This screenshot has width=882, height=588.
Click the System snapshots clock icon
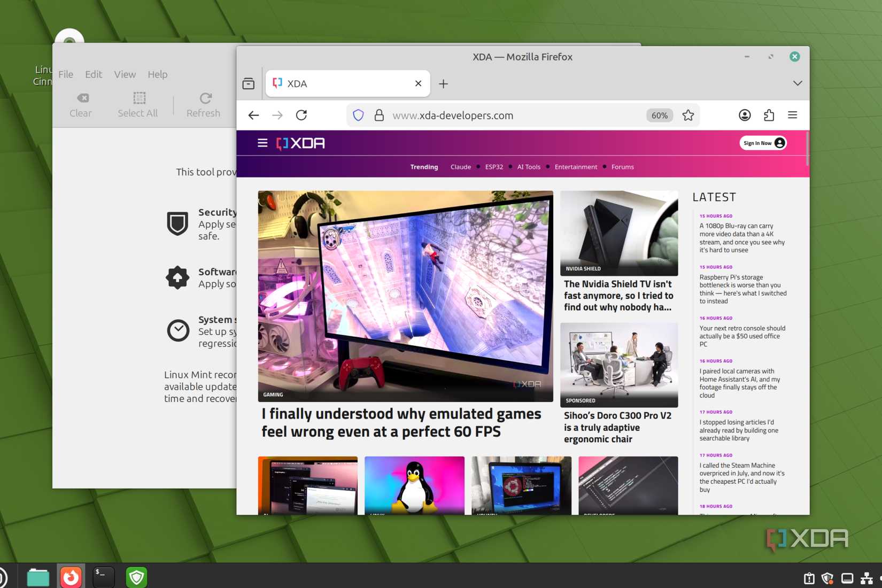click(178, 330)
